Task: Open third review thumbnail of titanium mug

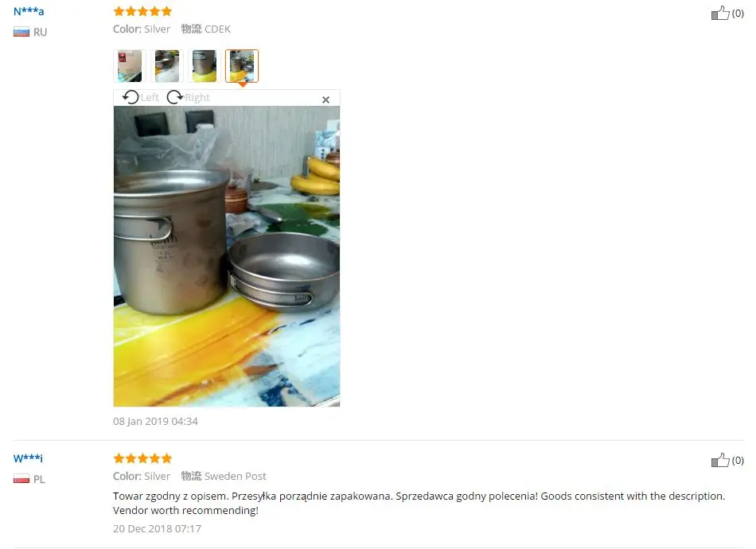Action: 205,66
